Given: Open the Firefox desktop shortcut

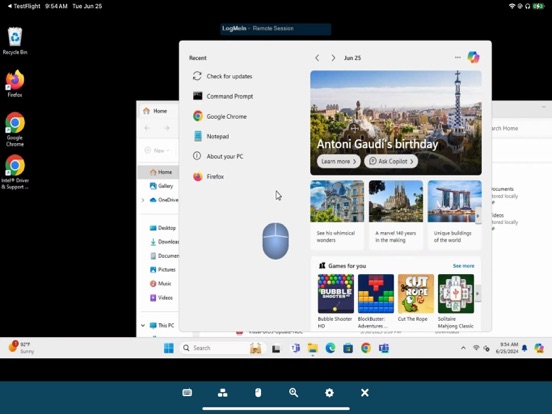Looking at the screenshot, I should click(15, 84).
